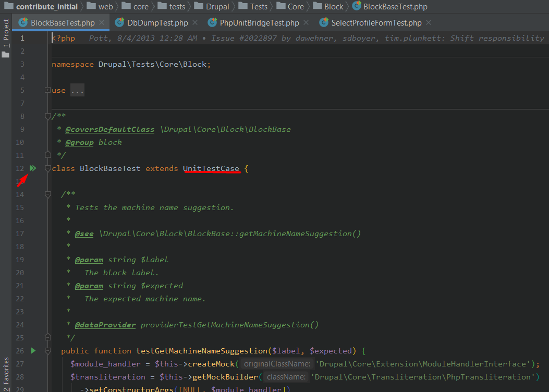Switch to the DbDumpTest.php tab
The height and width of the screenshot is (392, 549).
(x=157, y=23)
